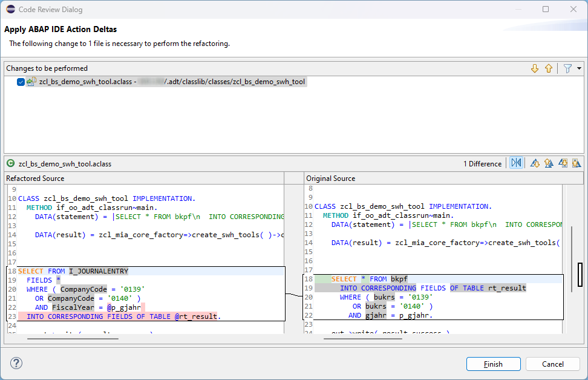588x380 pixels.
Task: Click '@rt_result' on refactored line 23
Action: tap(196, 316)
